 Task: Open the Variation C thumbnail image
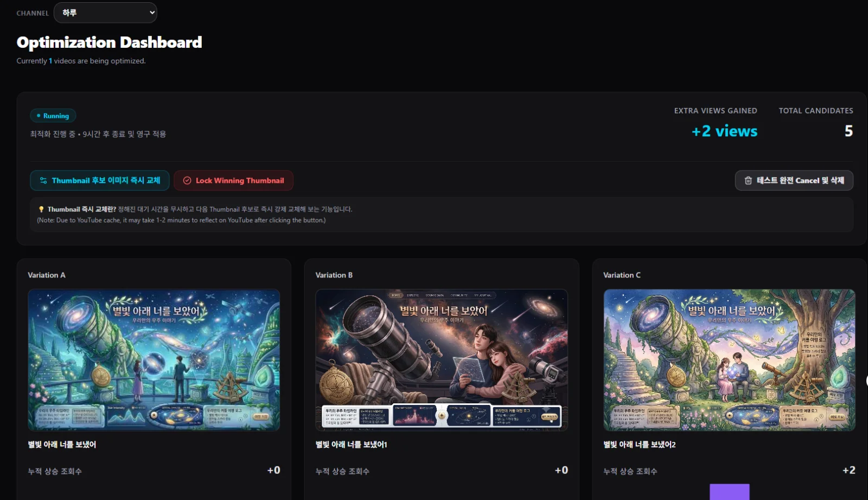tap(729, 360)
